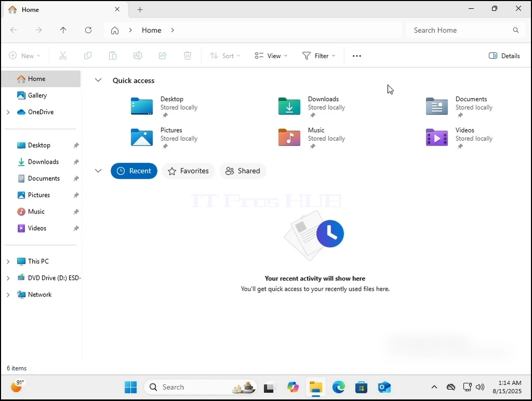This screenshot has width=532, height=401.
Task: Switch to the Shared tab
Action: (242, 171)
